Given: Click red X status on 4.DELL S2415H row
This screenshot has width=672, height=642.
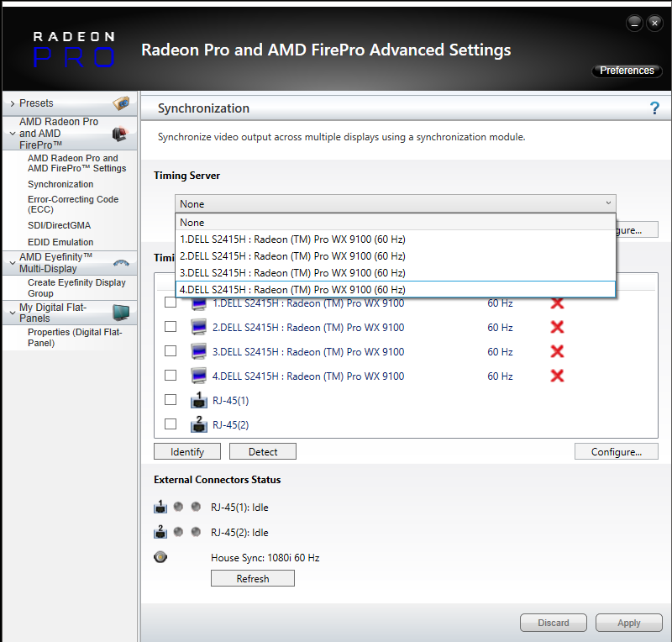Looking at the screenshot, I should [557, 376].
